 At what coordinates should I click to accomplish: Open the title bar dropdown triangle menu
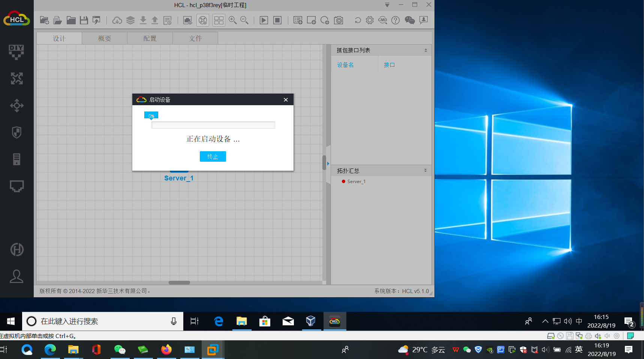point(387,5)
